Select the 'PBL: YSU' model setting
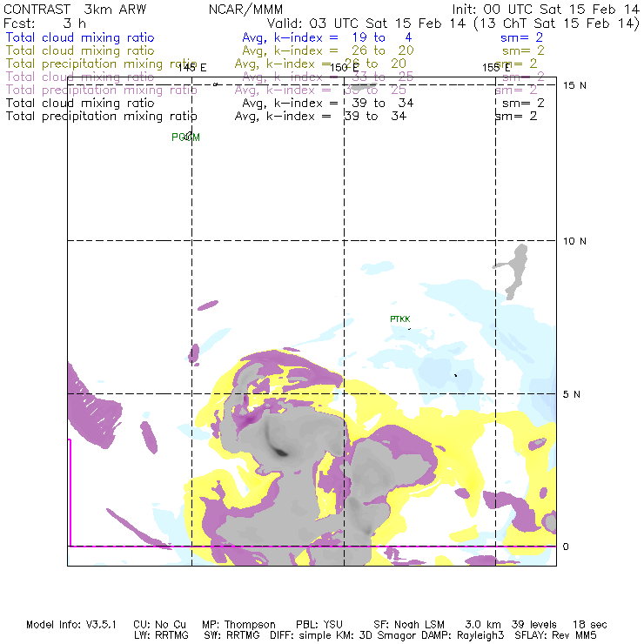The width and height of the screenshot is (644, 644). pyautogui.click(x=319, y=625)
